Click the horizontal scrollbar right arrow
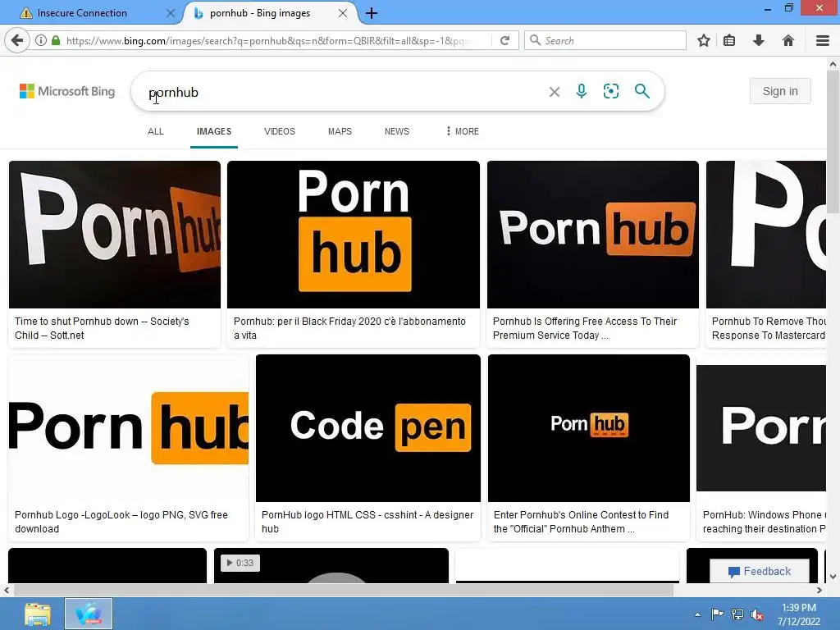840x630 pixels. 819,590
